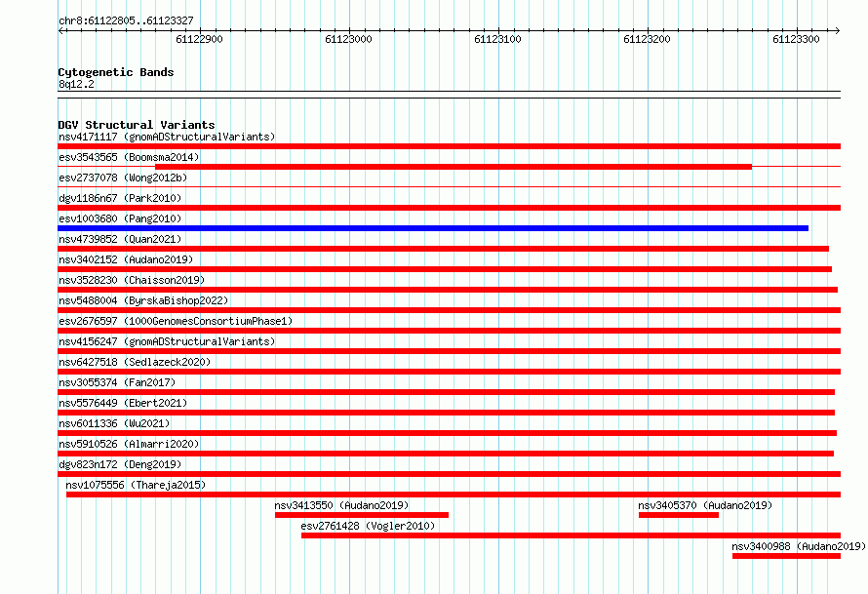
Task: Click the chr8:61122805..61123327 region label
Action: (x=126, y=20)
